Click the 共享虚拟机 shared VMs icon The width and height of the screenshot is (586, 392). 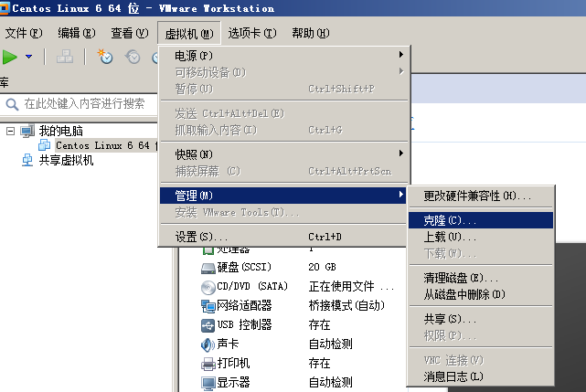27,160
